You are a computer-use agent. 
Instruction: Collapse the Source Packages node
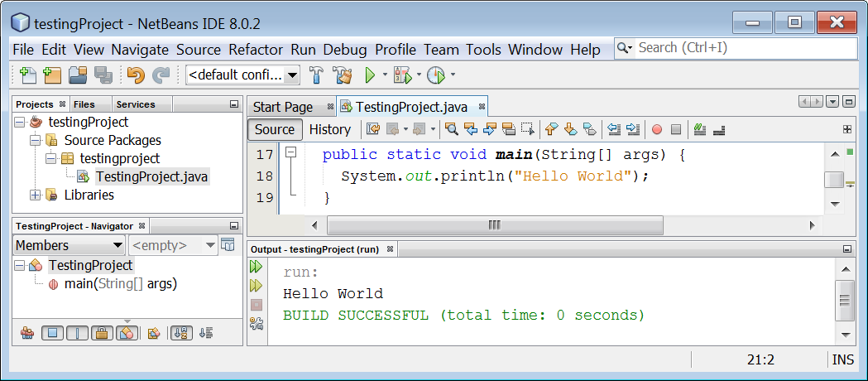[x=36, y=140]
